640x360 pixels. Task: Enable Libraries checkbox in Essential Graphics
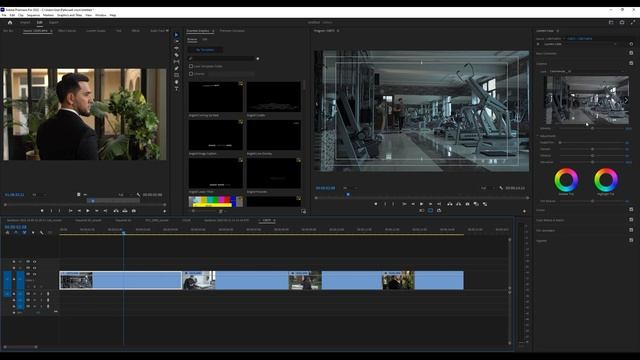coord(191,74)
